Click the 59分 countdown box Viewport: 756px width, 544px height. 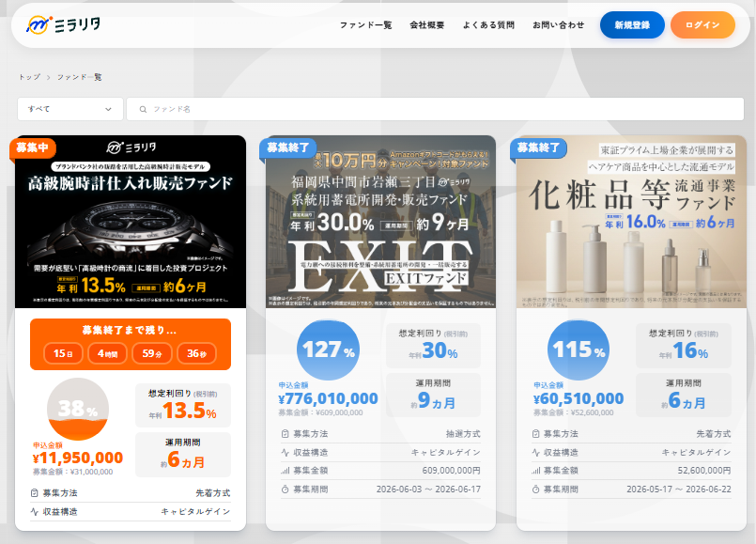point(152,353)
